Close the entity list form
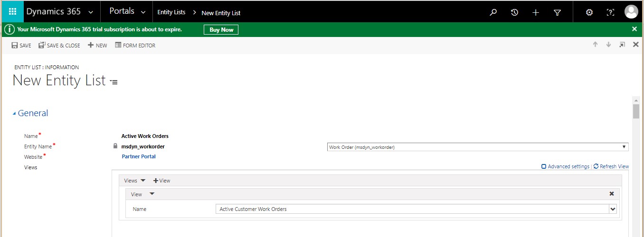The height and width of the screenshot is (237, 644). click(636, 45)
